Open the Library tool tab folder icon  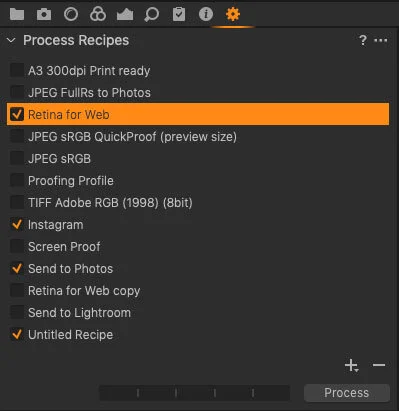pyautogui.click(x=17, y=14)
